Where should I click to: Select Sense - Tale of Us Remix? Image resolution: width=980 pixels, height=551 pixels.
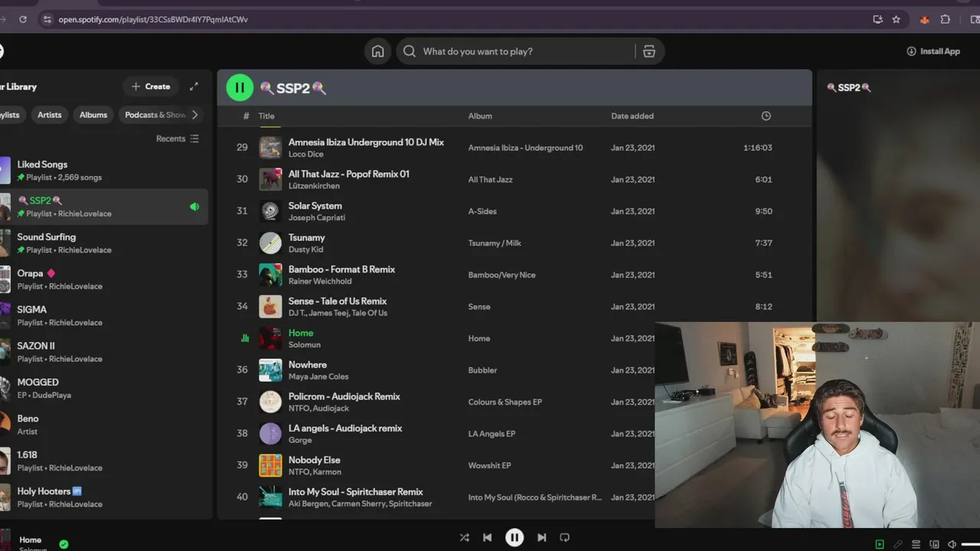tap(338, 301)
